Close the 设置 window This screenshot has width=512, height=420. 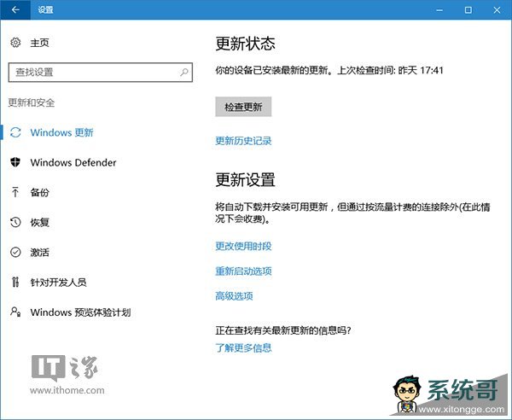pyautogui.click(x=497, y=10)
